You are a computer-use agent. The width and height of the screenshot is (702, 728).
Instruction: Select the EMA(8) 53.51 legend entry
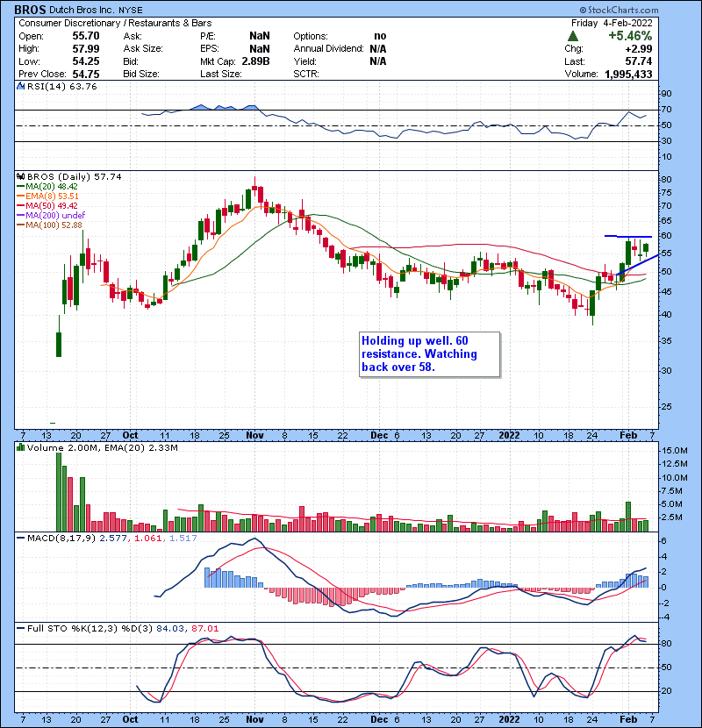click(x=48, y=196)
